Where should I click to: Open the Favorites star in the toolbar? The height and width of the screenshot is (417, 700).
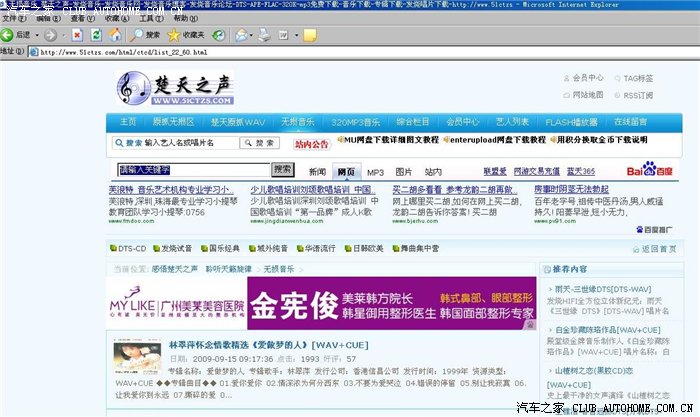pyautogui.click(x=172, y=34)
